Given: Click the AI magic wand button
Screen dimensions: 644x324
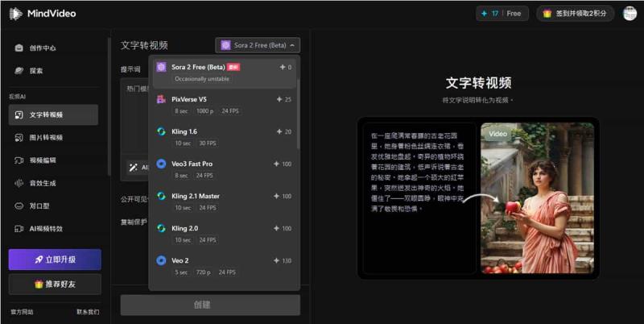Looking at the screenshot, I should click(x=135, y=167).
